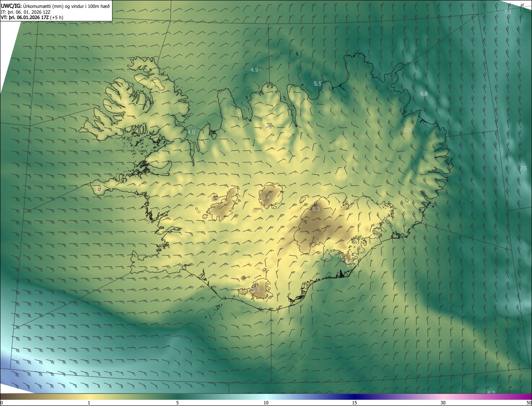
Task: Click the 0.3 value on the large glacier
Action: click(x=316, y=209)
